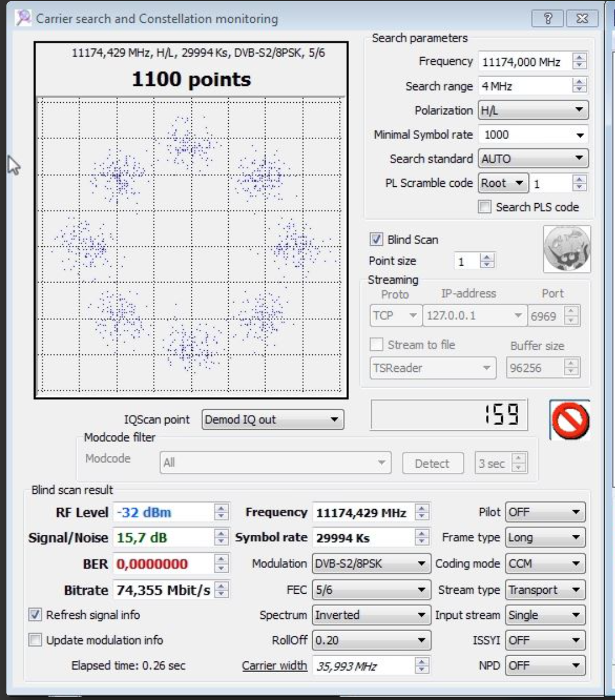Image resolution: width=615 pixels, height=700 pixels.
Task: Click the red stop scan icon
Action: point(570,420)
